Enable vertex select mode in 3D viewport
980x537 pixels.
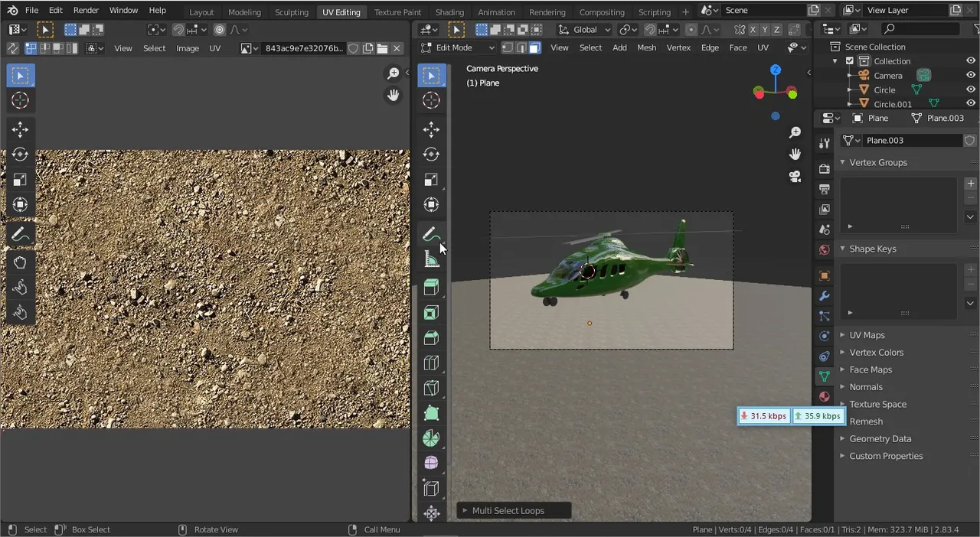(507, 47)
